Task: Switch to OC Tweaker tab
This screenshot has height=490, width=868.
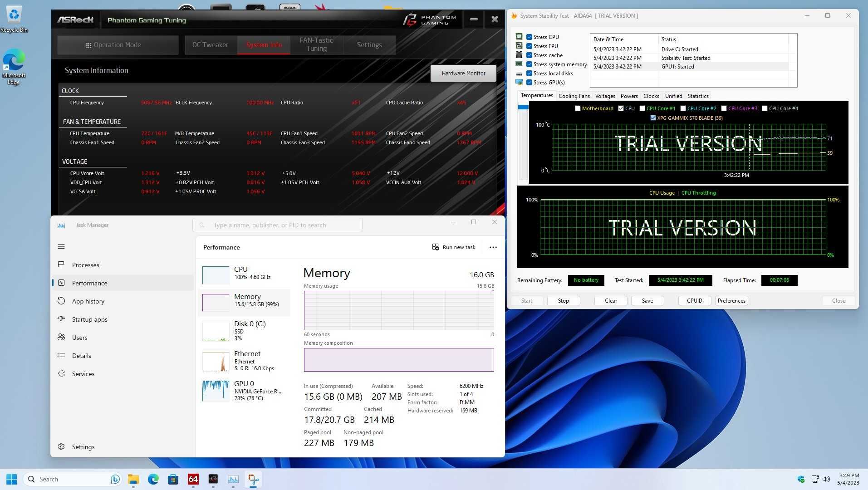Action: (x=211, y=45)
